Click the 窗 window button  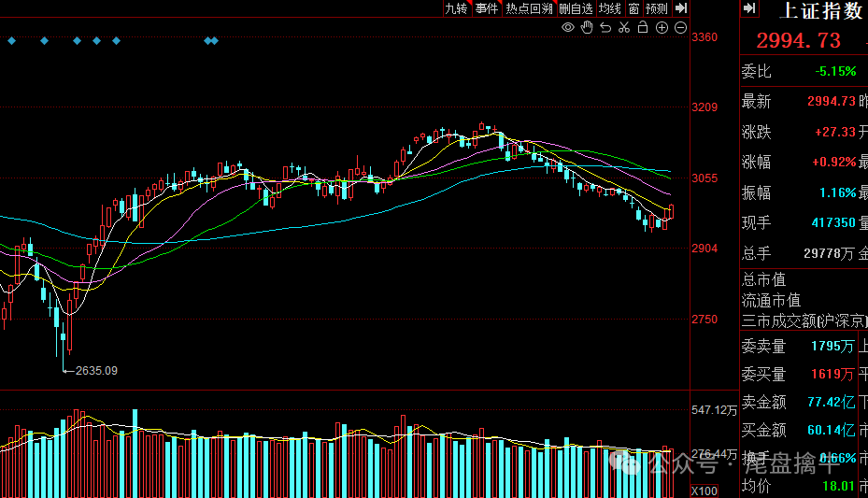pos(633,8)
